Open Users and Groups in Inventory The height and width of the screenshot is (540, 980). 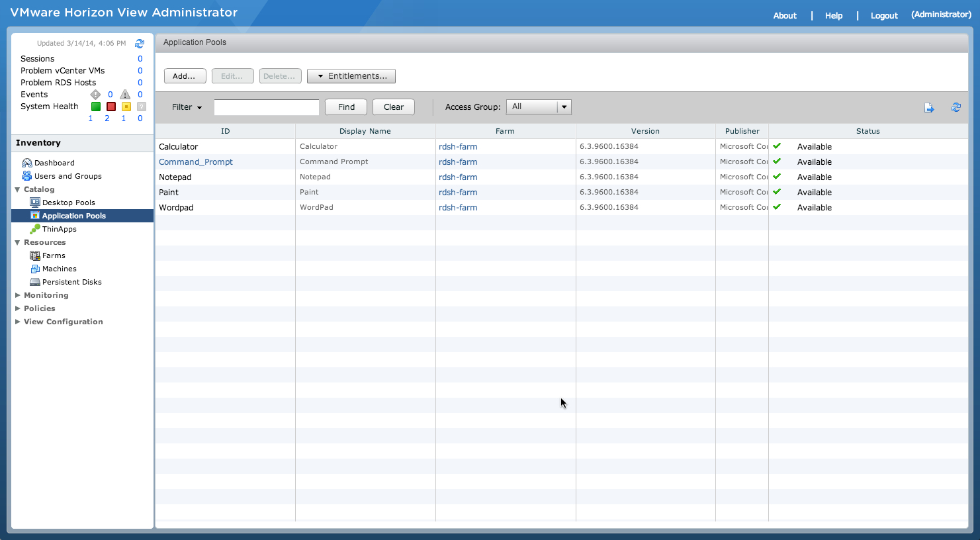pos(67,176)
